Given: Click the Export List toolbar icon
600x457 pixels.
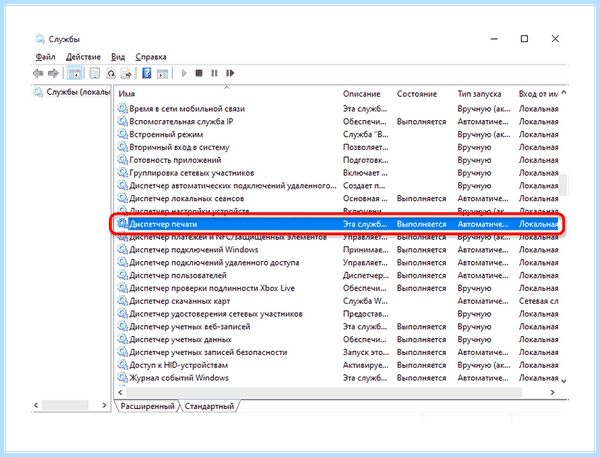Looking at the screenshot, I should pyautogui.click(x=126, y=73).
